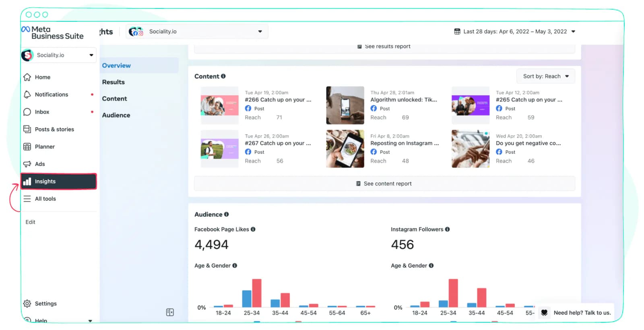Screen dimensions: 644x330
Task: Click Need help? Talk to us button
Action: click(x=576, y=313)
